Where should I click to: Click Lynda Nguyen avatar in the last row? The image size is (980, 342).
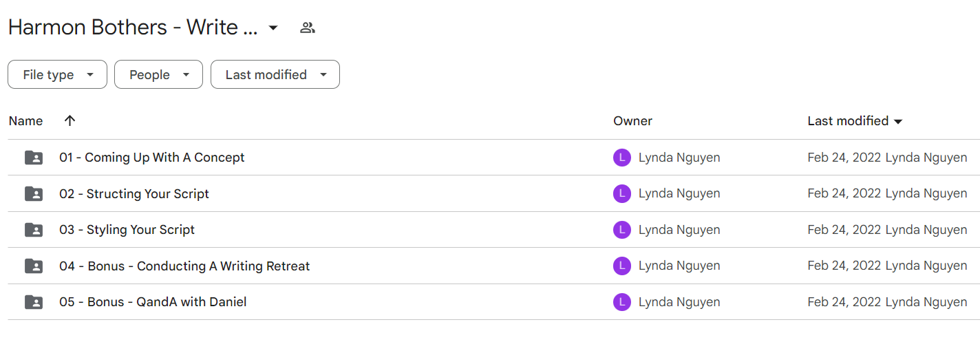621,302
